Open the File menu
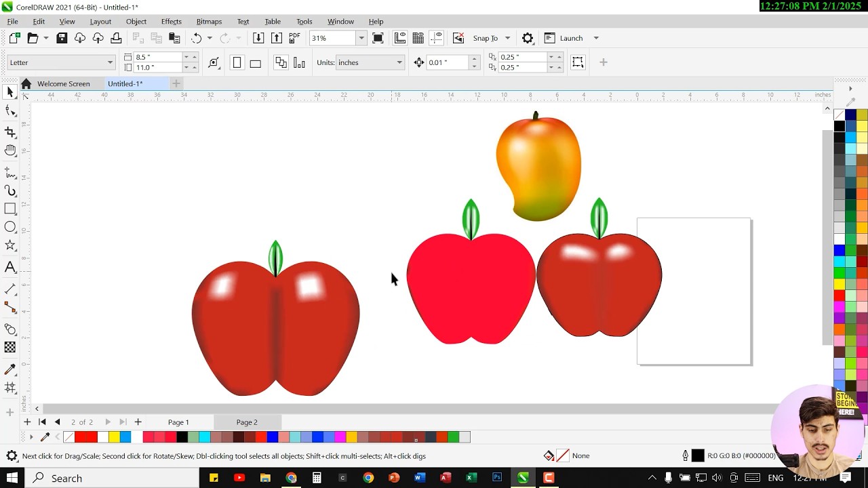Screen dimensions: 868x488 (x=13, y=21)
